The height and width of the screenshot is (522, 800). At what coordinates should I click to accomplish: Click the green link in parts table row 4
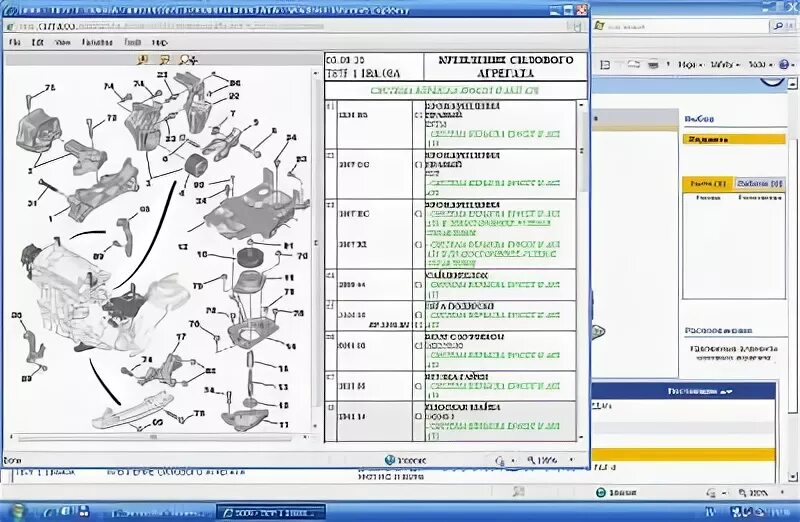[494, 285]
